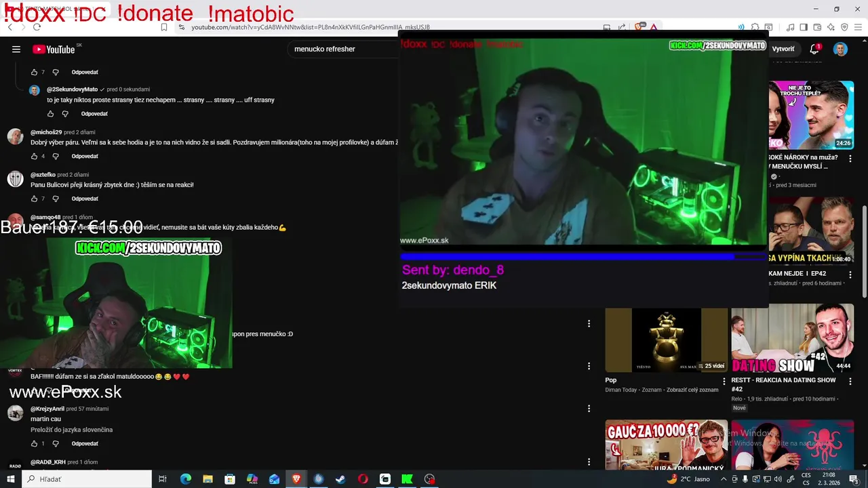Open the action center notifications
Viewport: 868px width, 488px height.
point(854,479)
